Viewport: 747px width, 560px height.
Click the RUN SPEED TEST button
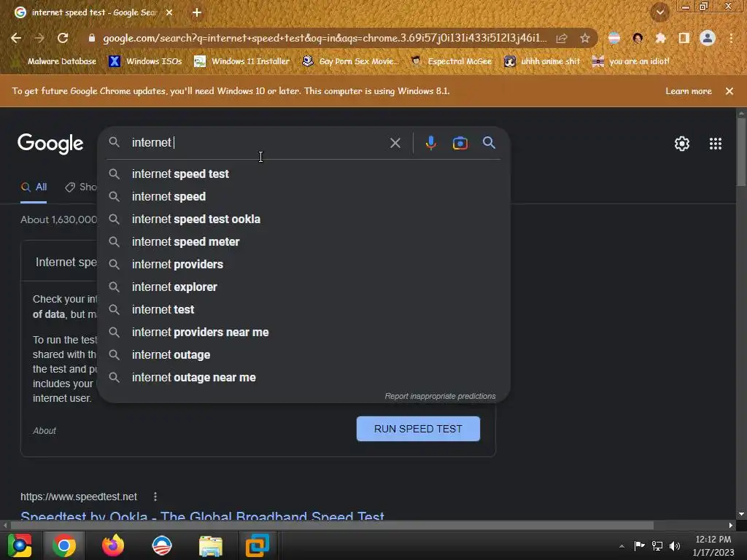click(418, 429)
